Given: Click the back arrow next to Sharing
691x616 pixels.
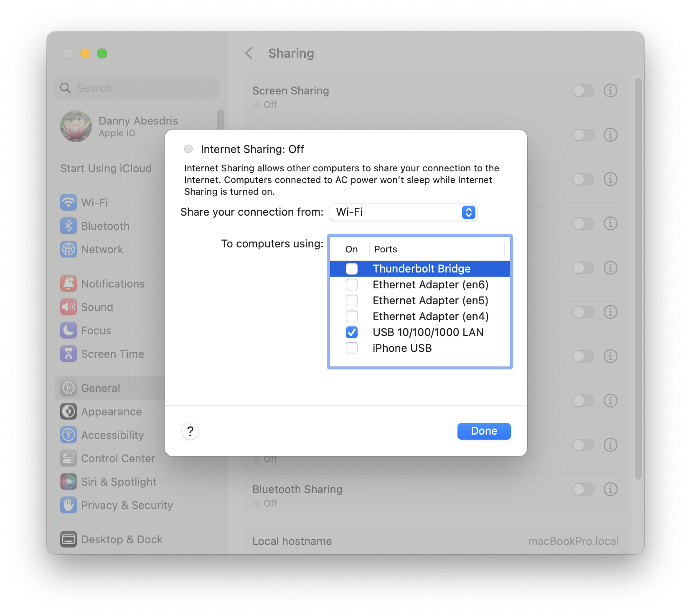Looking at the screenshot, I should tap(249, 53).
